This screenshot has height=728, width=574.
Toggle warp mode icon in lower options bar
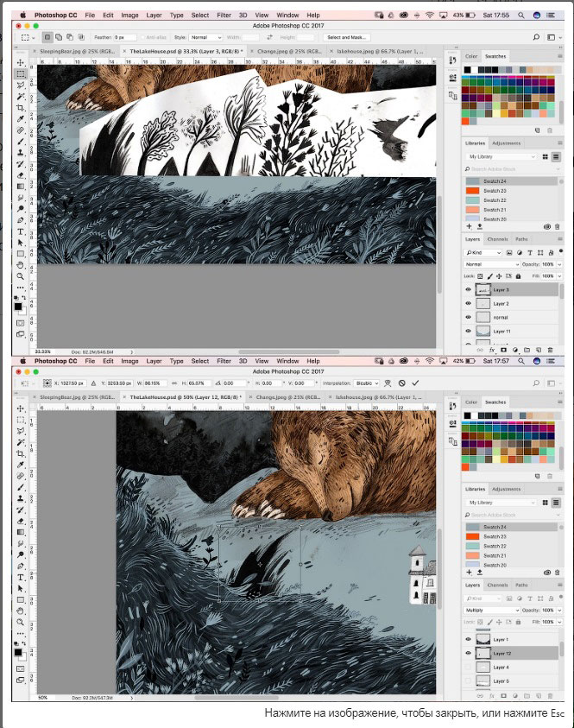(388, 383)
